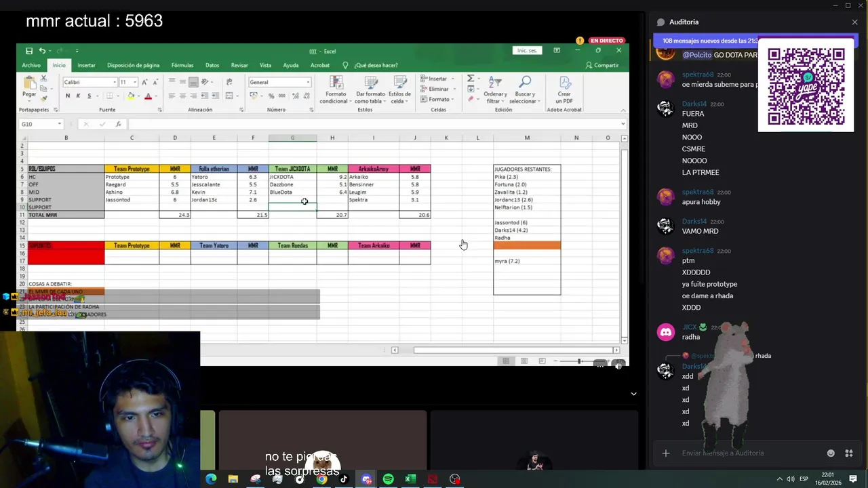The height and width of the screenshot is (488, 868).
Task: Open the Archivo menu
Action: [31, 65]
